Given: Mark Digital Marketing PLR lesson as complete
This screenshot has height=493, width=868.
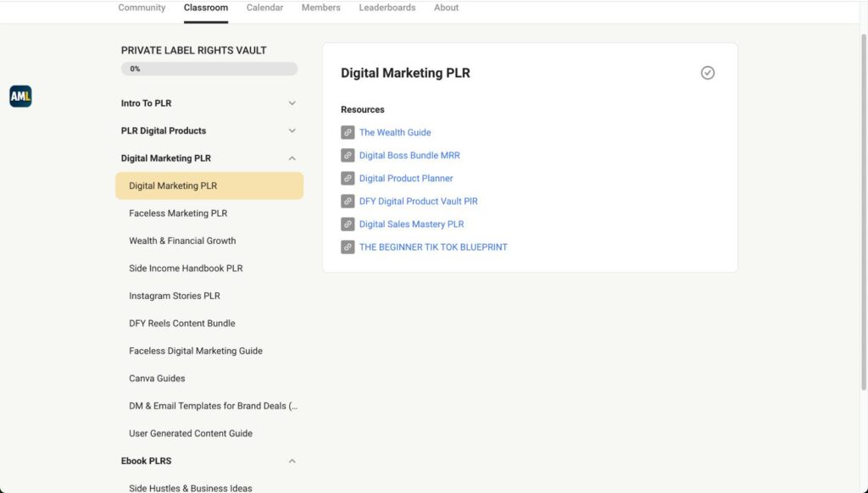Looking at the screenshot, I should point(708,73).
